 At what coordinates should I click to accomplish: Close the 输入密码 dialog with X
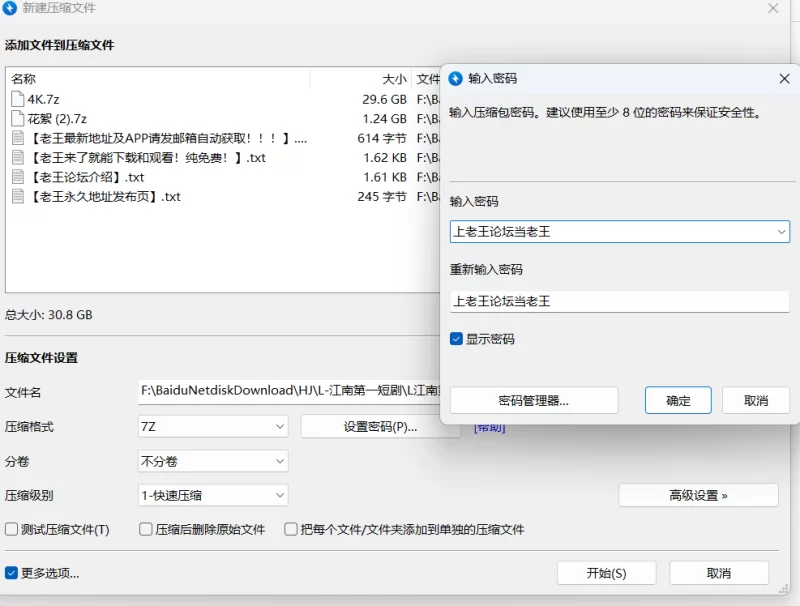[x=784, y=78]
